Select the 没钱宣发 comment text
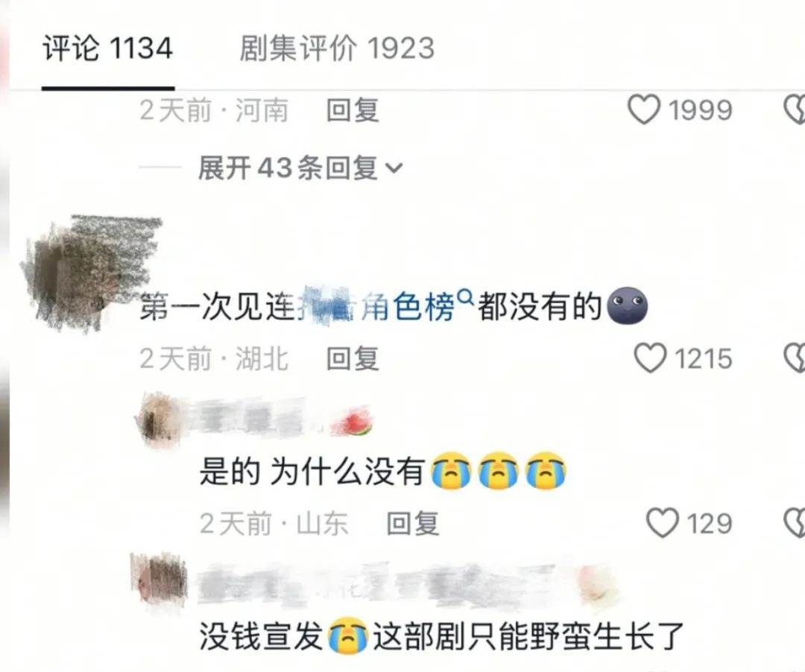 pos(441,636)
